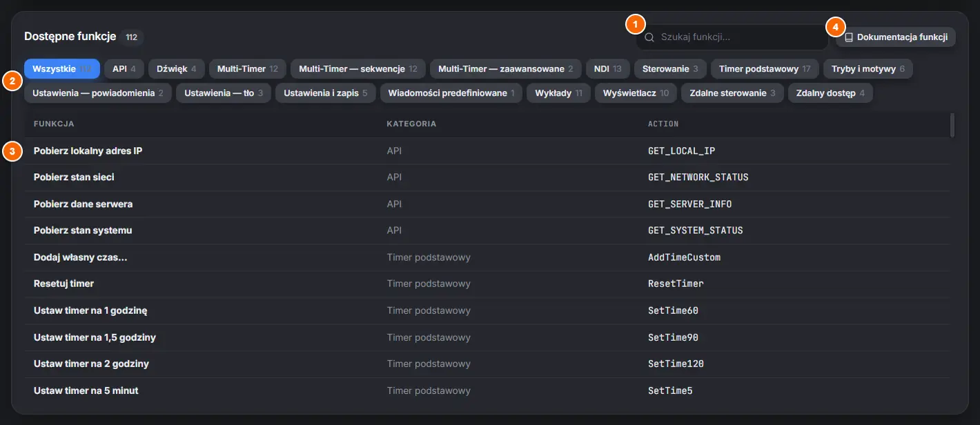980x425 pixels.
Task: Filter by Ustawienia — powiadomienia
Action: (98, 93)
